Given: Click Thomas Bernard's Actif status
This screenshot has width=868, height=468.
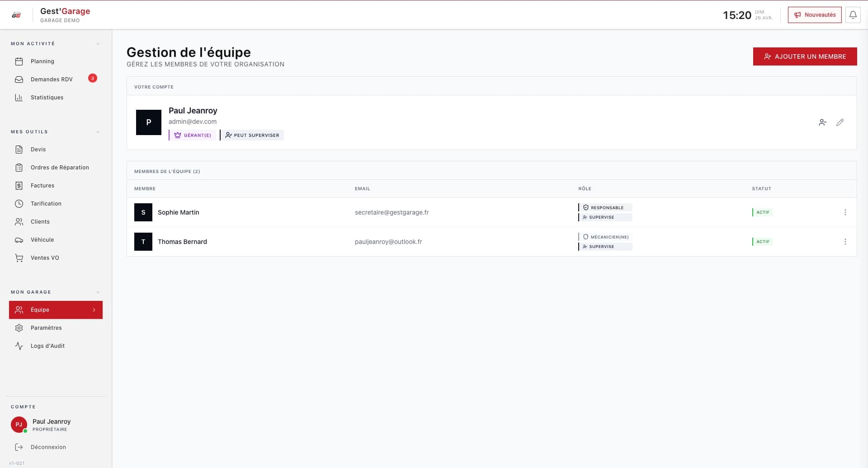Looking at the screenshot, I should [x=763, y=242].
